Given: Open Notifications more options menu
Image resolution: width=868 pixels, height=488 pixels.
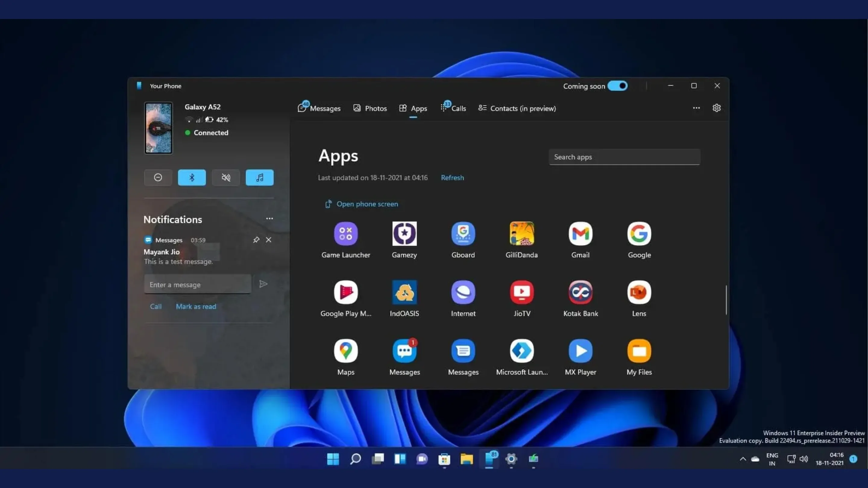Looking at the screenshot, I should (x=269, y=219).
